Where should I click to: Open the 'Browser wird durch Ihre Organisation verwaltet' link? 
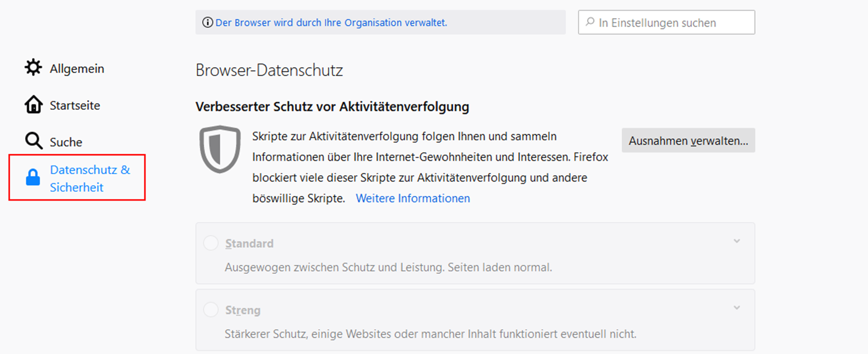pos(331,23)
